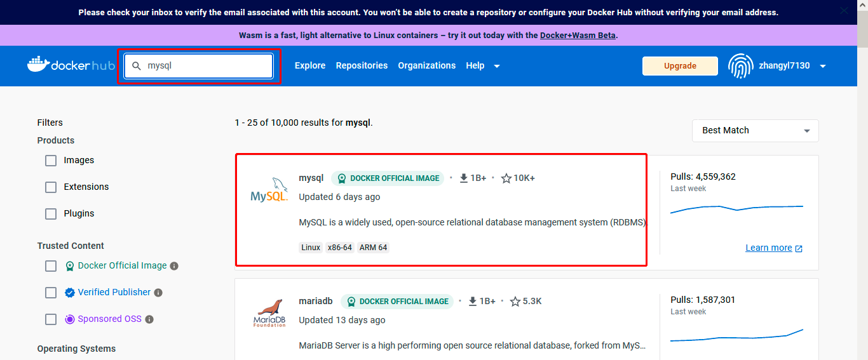Click Help in the nav bar
The image size is (868, 360).
pyautogui.click(x=475, y=65)
